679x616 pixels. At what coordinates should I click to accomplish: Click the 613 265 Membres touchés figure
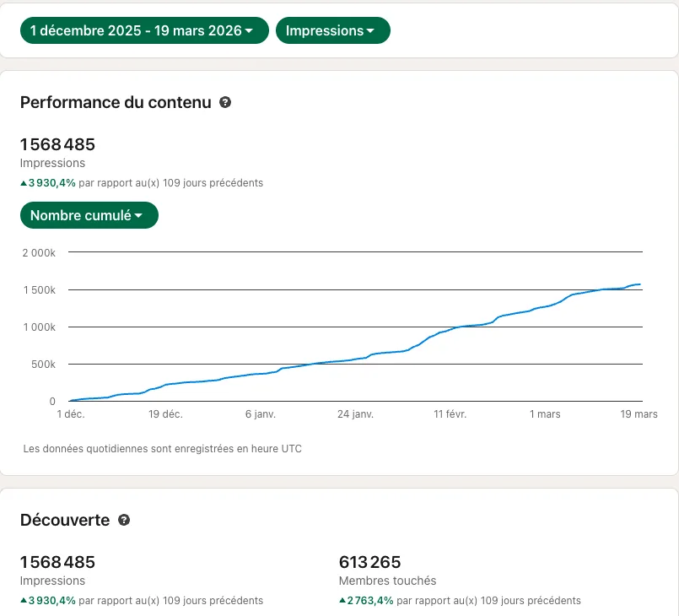pyautogui.click(x=369, y=562)
